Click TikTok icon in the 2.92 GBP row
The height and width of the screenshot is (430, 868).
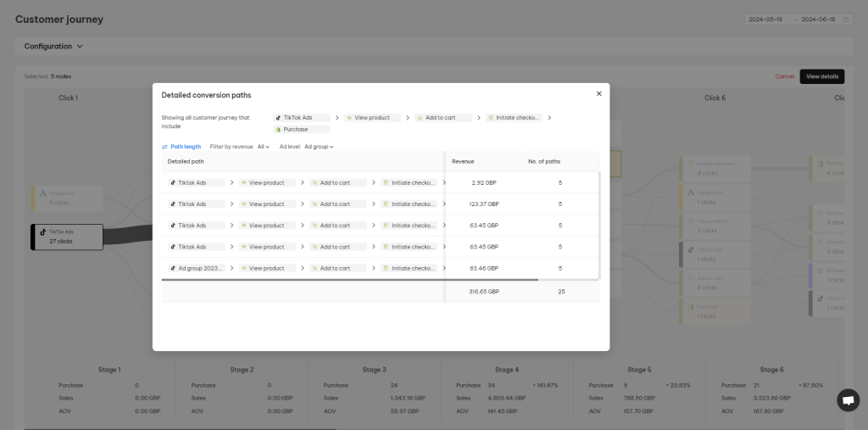click(173, 183)
